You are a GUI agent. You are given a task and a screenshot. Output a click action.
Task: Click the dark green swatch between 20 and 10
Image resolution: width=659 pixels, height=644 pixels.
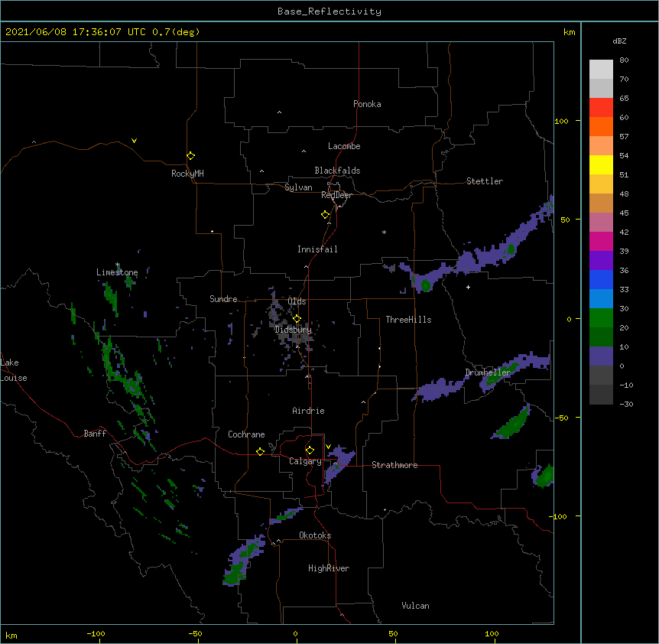601,337
